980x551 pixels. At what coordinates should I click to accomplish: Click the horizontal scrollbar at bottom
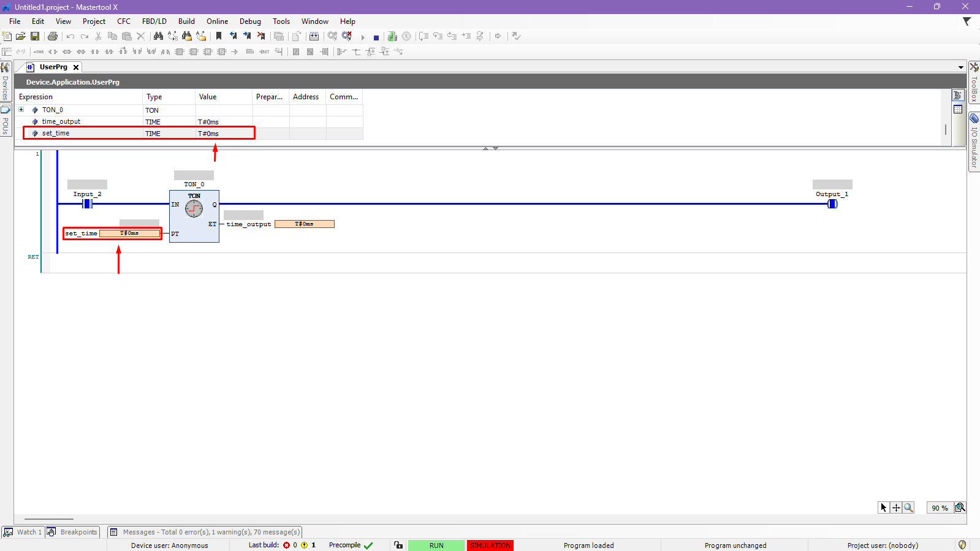(x=49, y=519)
